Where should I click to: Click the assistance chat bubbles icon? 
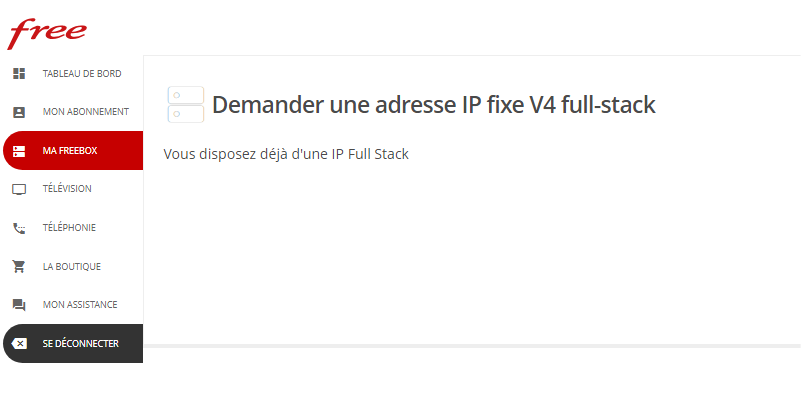pos(19,305)
